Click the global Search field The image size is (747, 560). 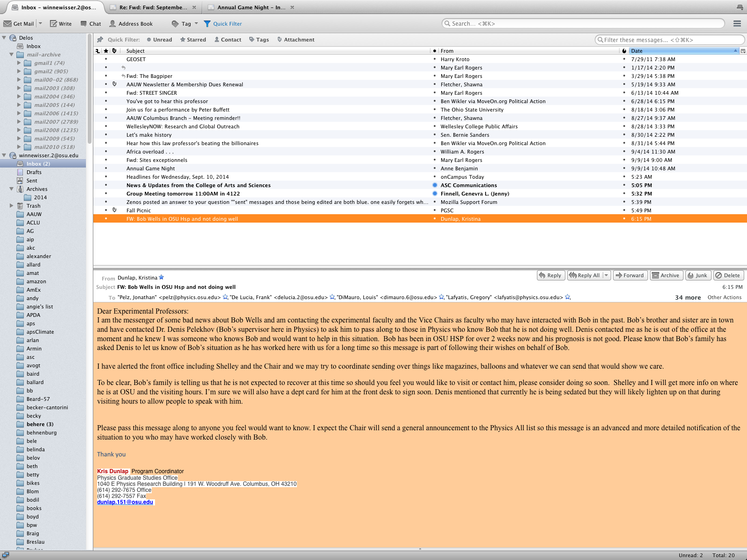(583, 23)
